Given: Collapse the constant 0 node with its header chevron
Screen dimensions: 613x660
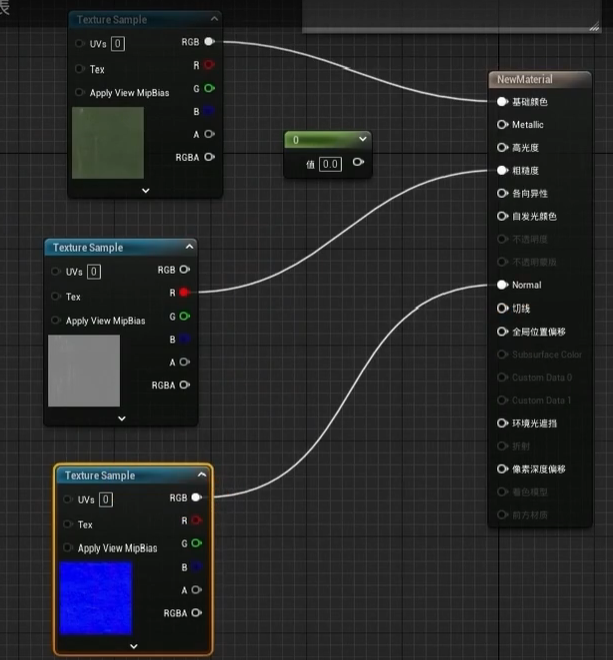Looking at the screenshot, I should (362, 139).
